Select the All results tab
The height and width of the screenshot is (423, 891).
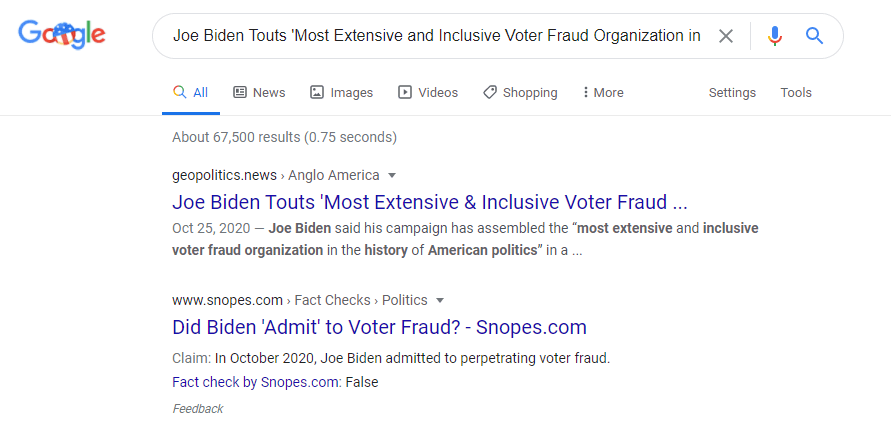191,93
